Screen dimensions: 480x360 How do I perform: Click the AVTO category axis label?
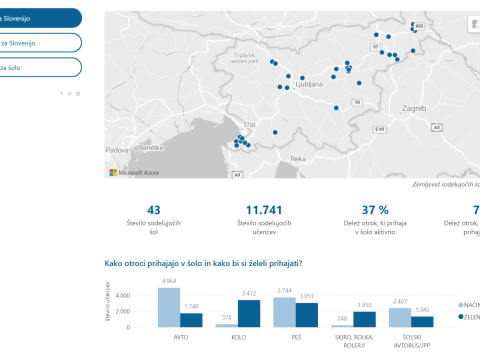coord(181,337)
